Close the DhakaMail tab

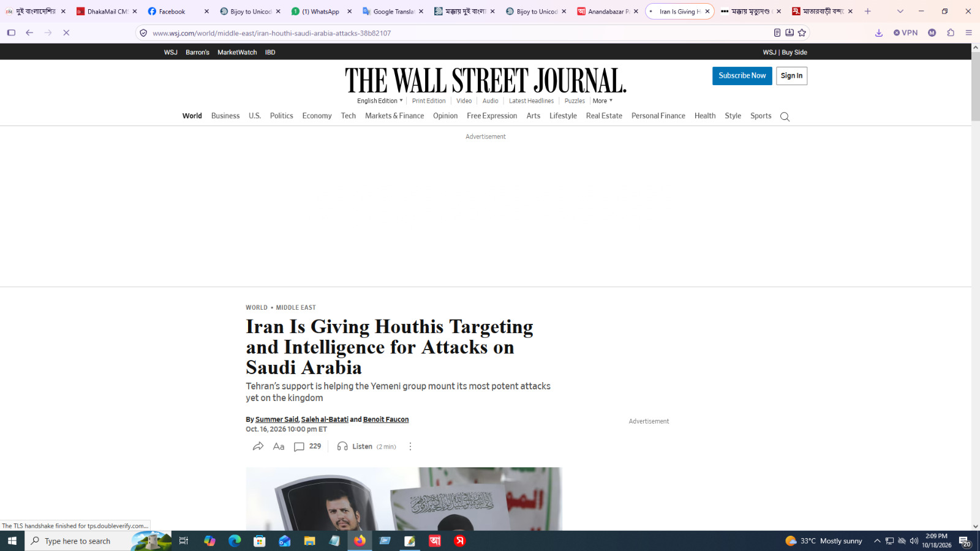(135, 11)
